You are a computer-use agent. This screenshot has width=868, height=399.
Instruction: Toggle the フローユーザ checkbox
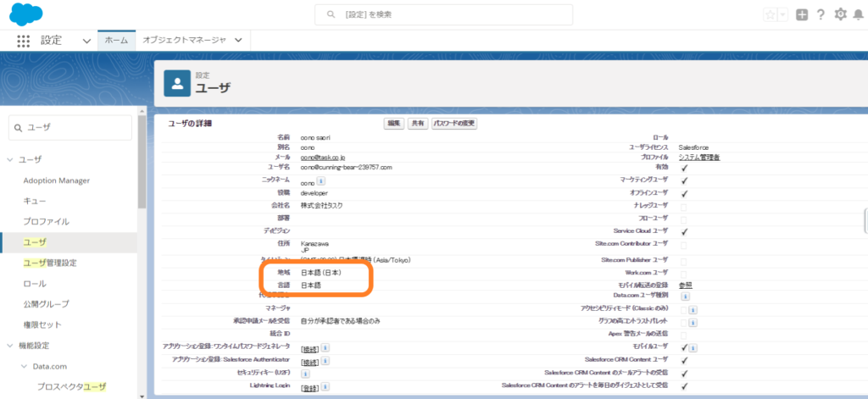684,219
